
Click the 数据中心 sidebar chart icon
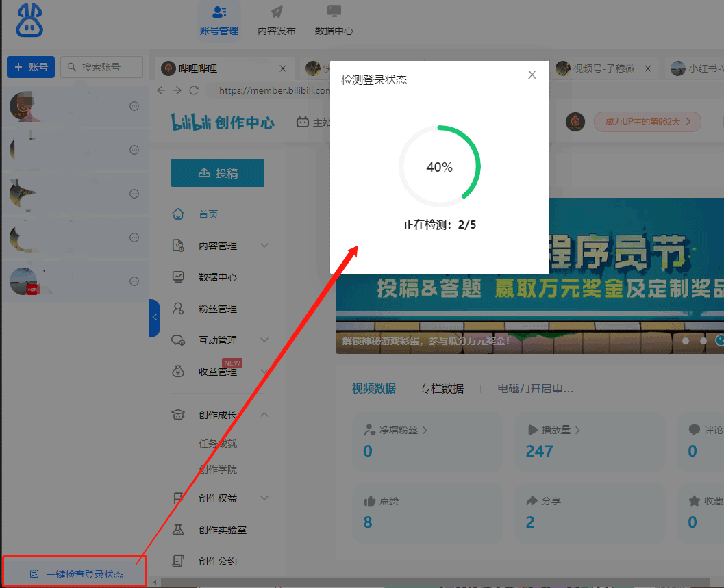tap(178, 277)
